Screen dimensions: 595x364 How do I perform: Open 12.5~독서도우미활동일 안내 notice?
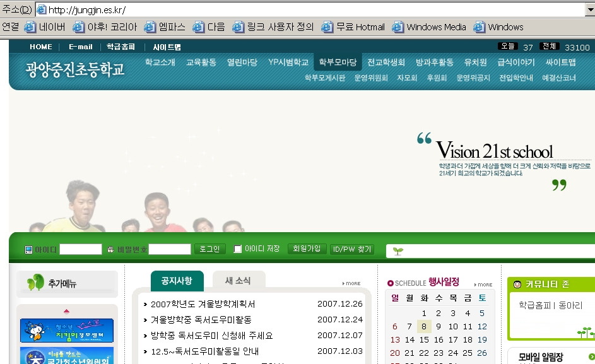[x=205, y=351]
